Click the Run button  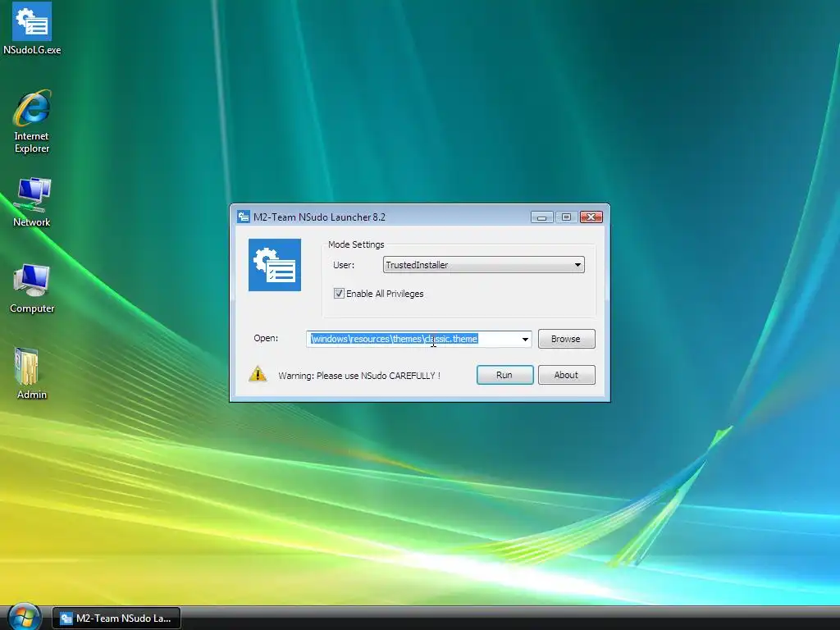pos(504,375)
